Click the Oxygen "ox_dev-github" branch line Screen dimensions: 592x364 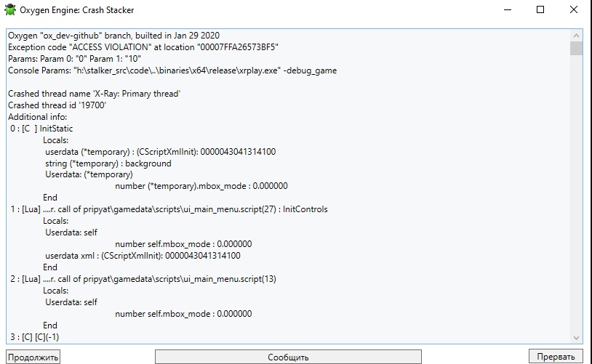coord(113,36)
